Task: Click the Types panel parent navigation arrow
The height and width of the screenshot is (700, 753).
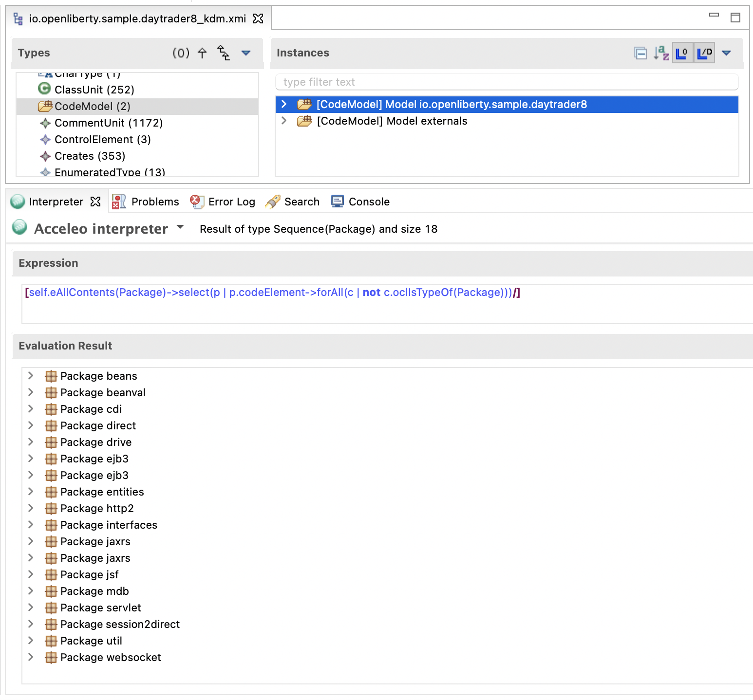Action: pos(202,53)
